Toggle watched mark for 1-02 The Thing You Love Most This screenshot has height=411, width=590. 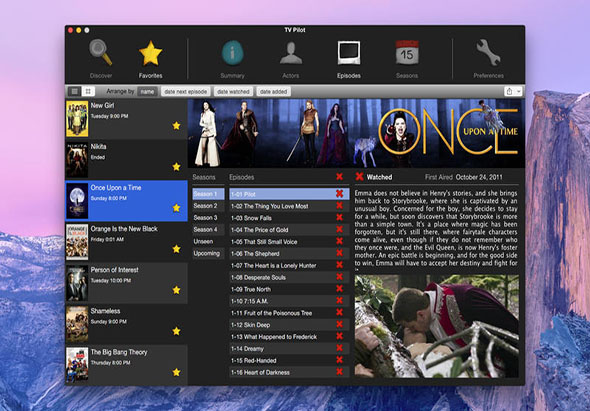pos(339,206)
